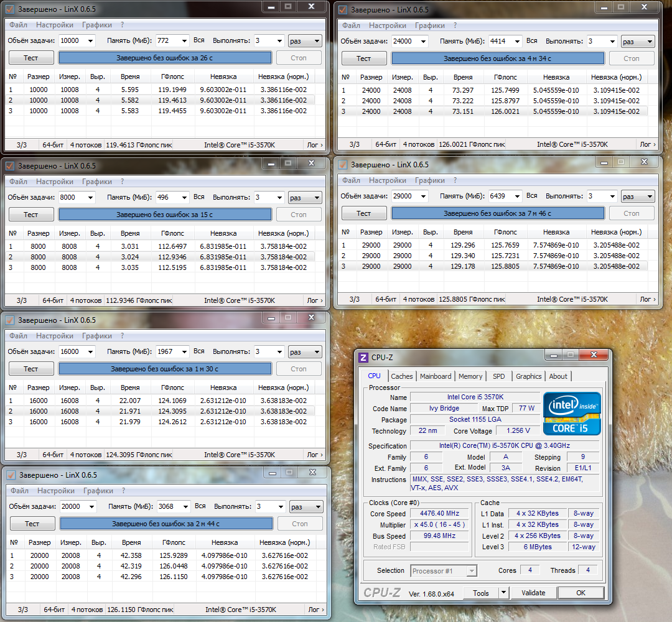This screenshot has height=622, width=672.
Task: Open Графики menu in the 29000 task LinX window
Action: click(430, 180)
